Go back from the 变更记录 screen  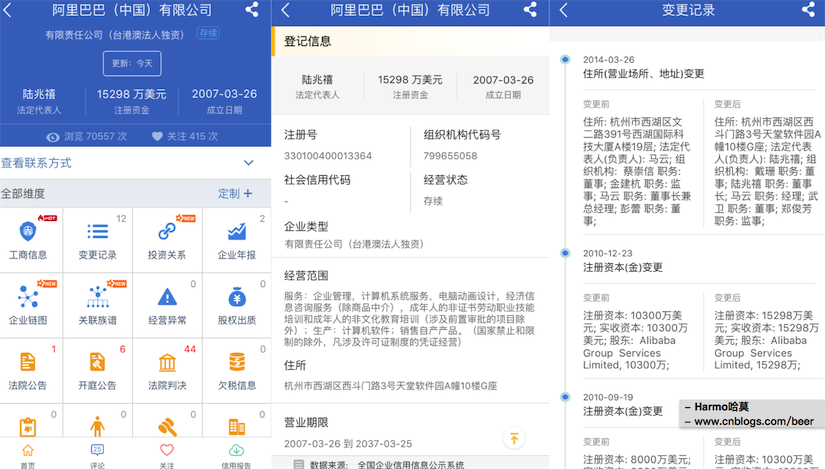click(564, 9)
